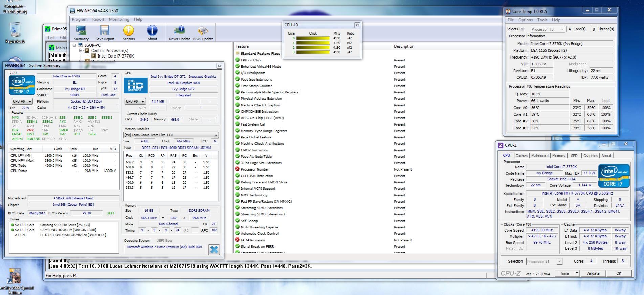
Task: Select the CPU Turbo operating point row
Action: [x=63, y=166]
